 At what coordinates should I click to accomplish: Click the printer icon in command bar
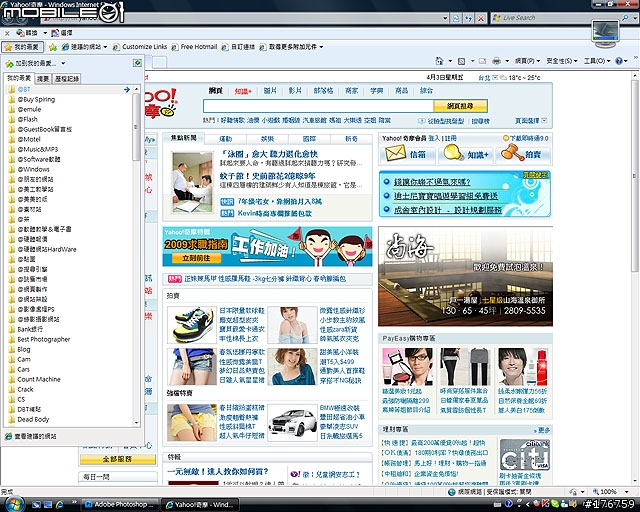(496, 61)
